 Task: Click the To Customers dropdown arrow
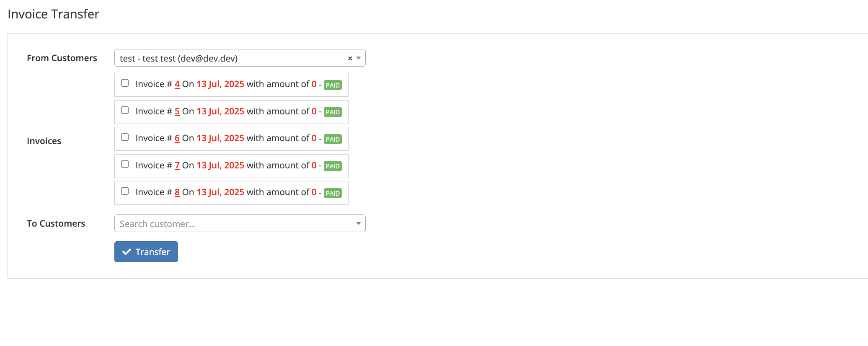(359, 224)
